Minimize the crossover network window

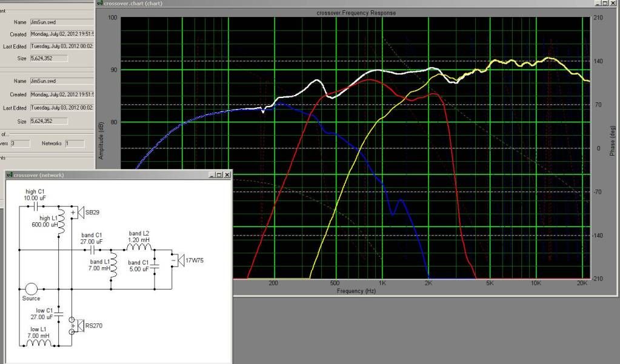(x=212, y=174)
